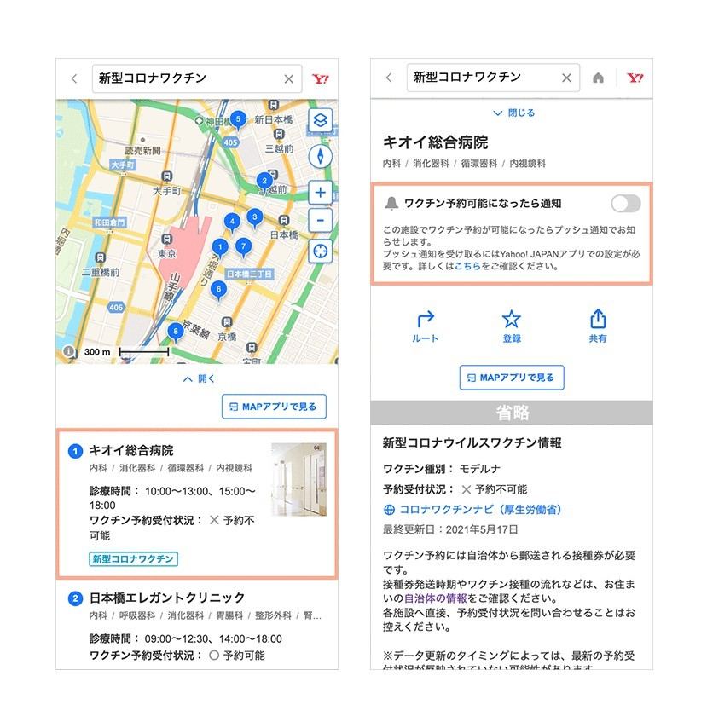
Task: Share the hospital with 共有
Action: [598, 326]
